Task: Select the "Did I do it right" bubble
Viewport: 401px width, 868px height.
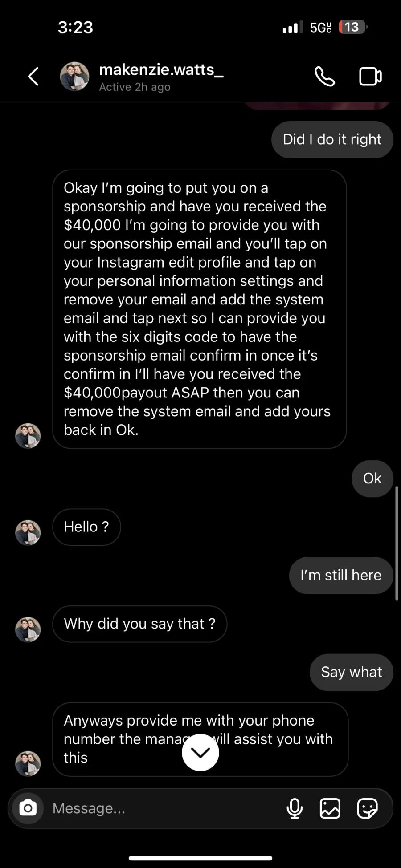Action: 332,139
